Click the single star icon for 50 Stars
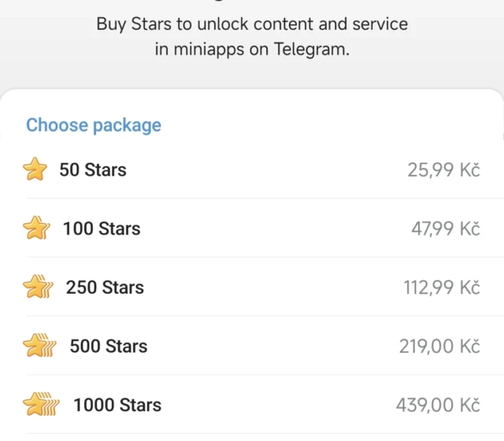 (35, 169)
